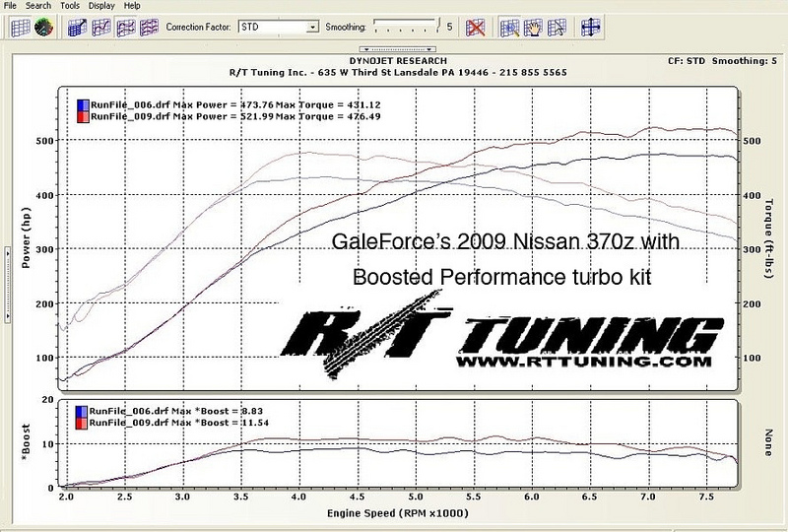788x532 pixels.
Task: Click the 'RunFile_009.drf Max *Boost = 11.54' legend text
Action: [x=179, y=423]
